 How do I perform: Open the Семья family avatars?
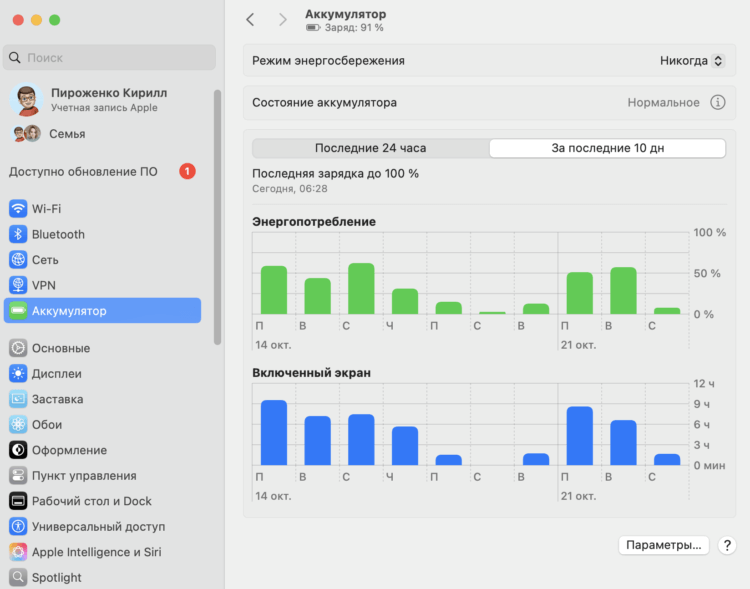26,133
